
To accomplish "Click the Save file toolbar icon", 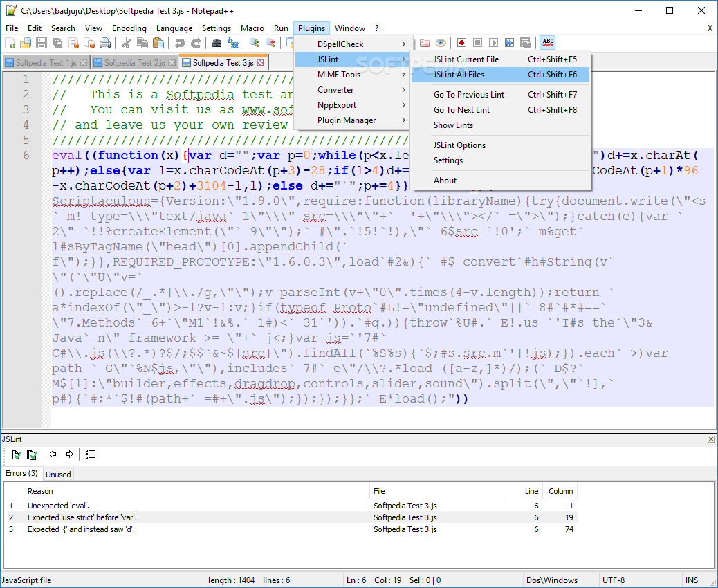I will pos(42,43).
